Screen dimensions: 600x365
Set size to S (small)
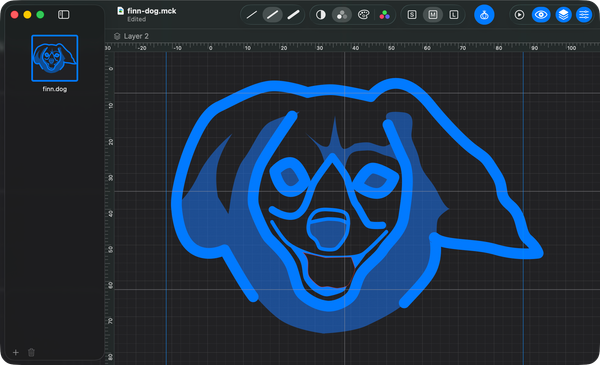[x=412, y=15]
